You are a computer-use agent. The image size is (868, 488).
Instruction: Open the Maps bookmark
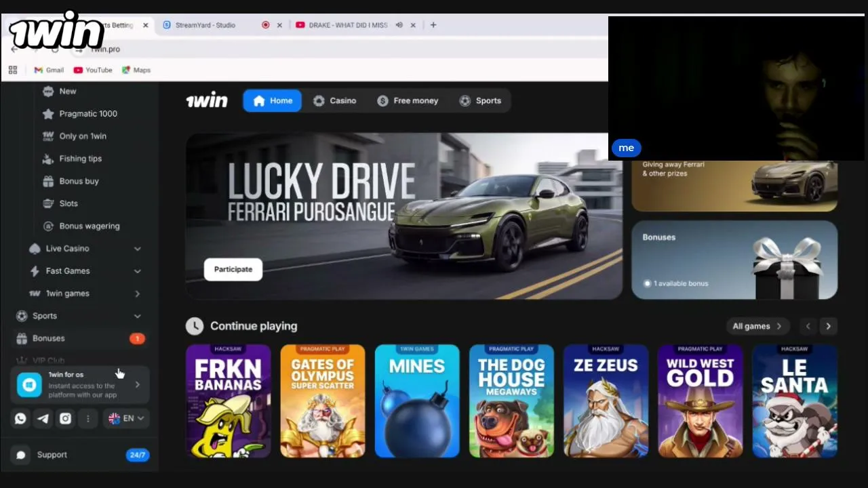pos(136,70)
